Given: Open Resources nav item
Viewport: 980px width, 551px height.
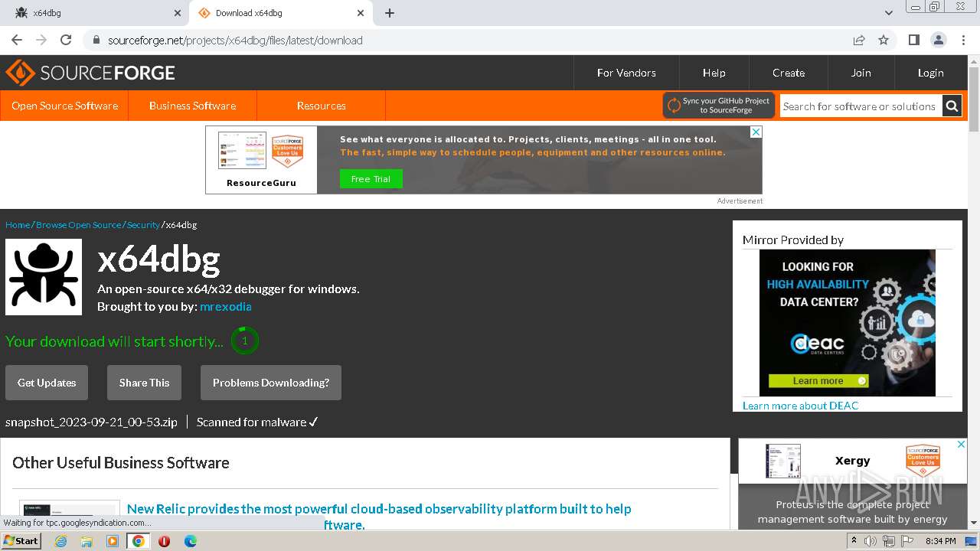Looking at the screenshot, I should point(322,106).
